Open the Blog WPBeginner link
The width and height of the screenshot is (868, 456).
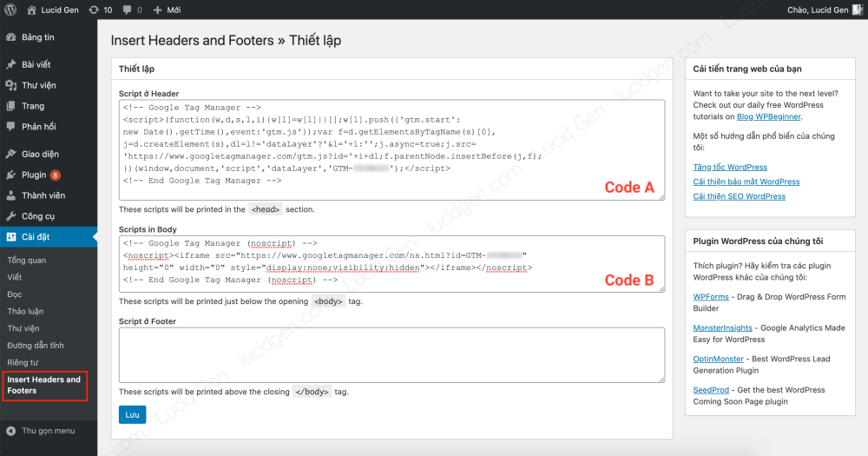click(x=768, y=116)
